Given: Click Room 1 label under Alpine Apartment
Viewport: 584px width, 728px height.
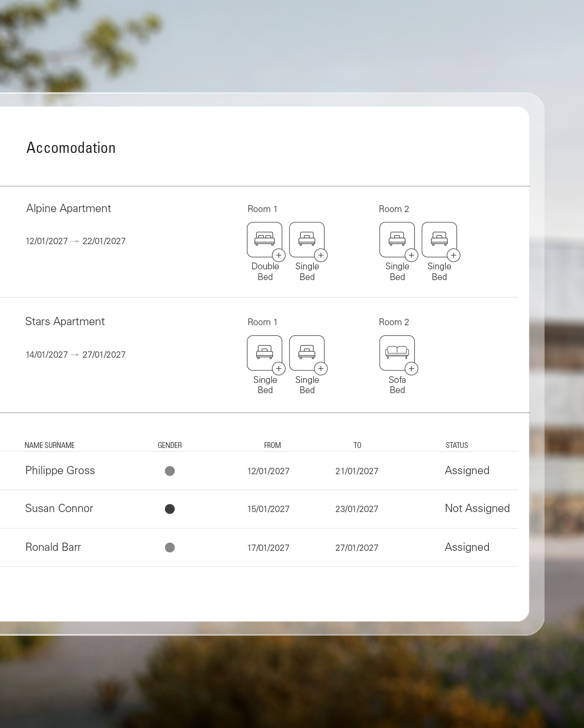Looking at the screenshot, I should tap(262, 209).
